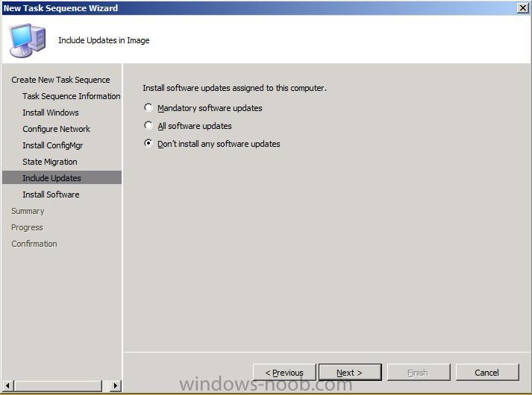Click the sidebar scroll left arrow

point(7,385)
